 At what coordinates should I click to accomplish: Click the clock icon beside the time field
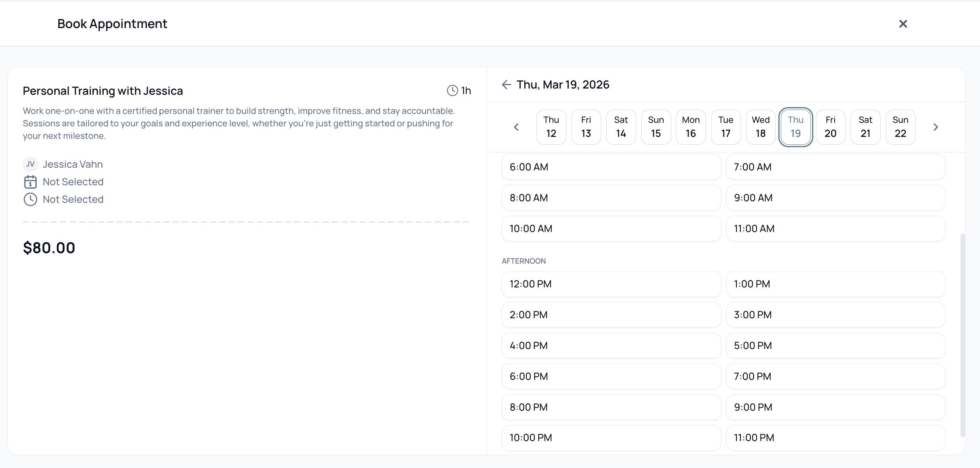[30, 199]
